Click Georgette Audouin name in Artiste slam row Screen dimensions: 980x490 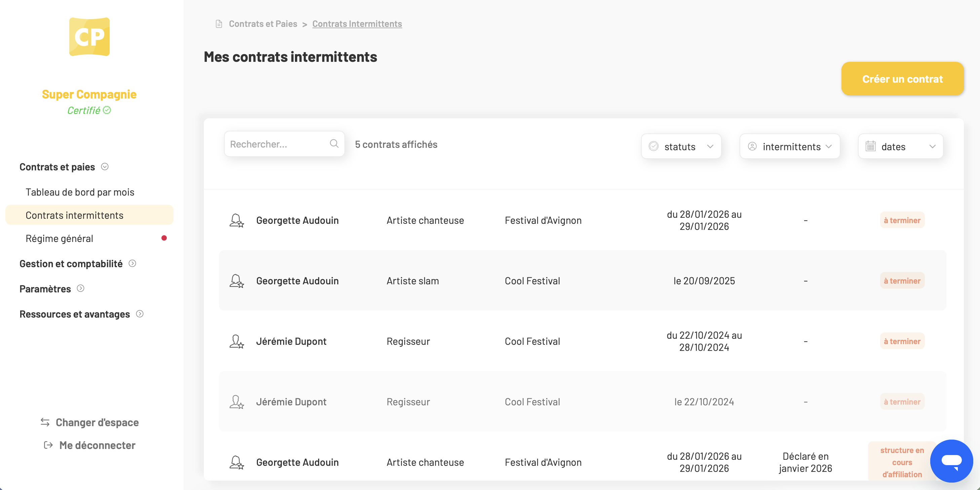point(297,281)
